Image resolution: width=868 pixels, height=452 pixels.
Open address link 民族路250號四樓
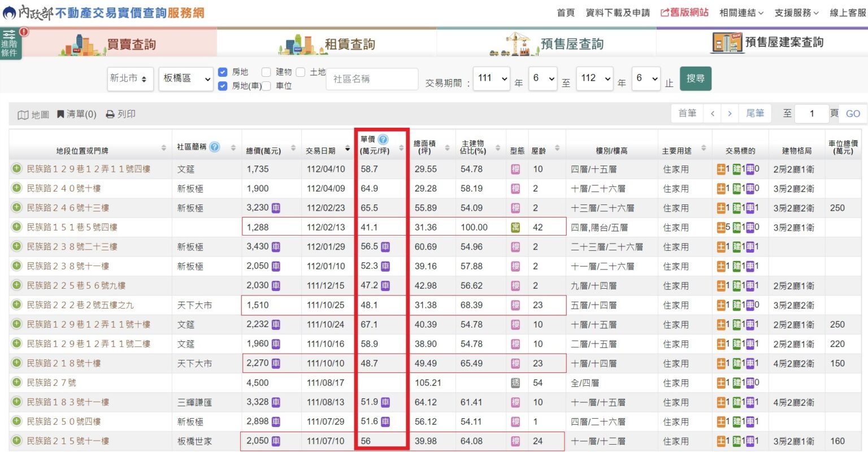coord(64,421)
